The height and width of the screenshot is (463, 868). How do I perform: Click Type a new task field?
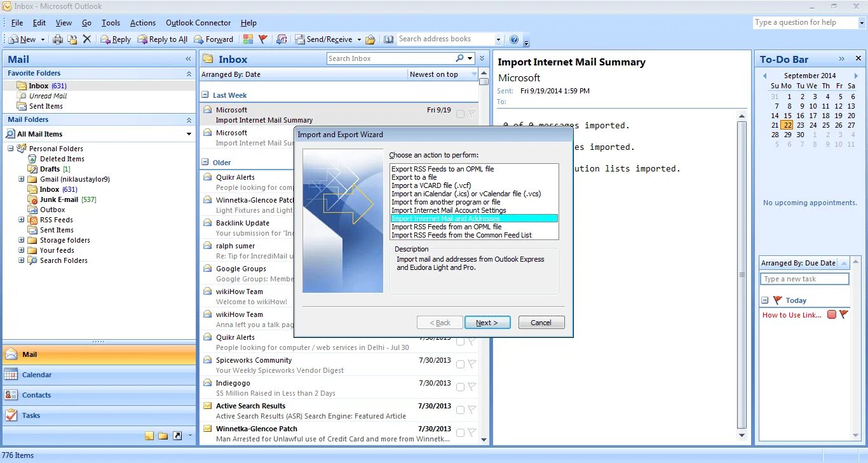point(804,279)
